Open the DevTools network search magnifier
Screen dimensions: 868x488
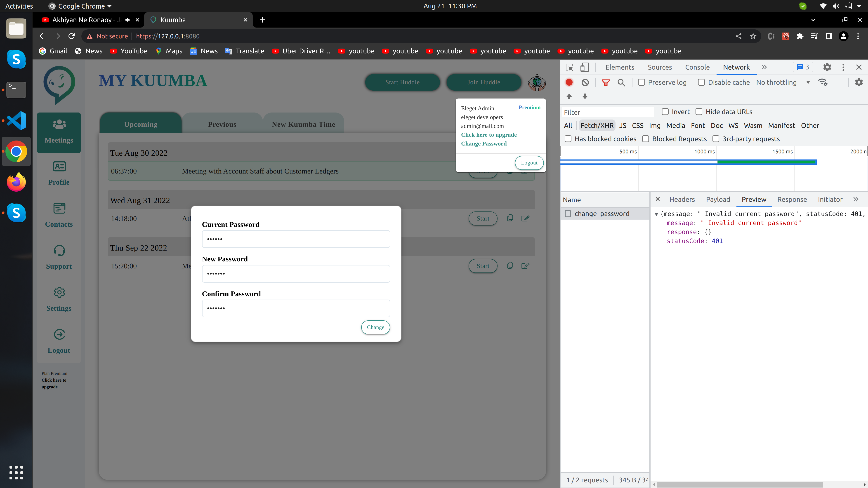621,82
